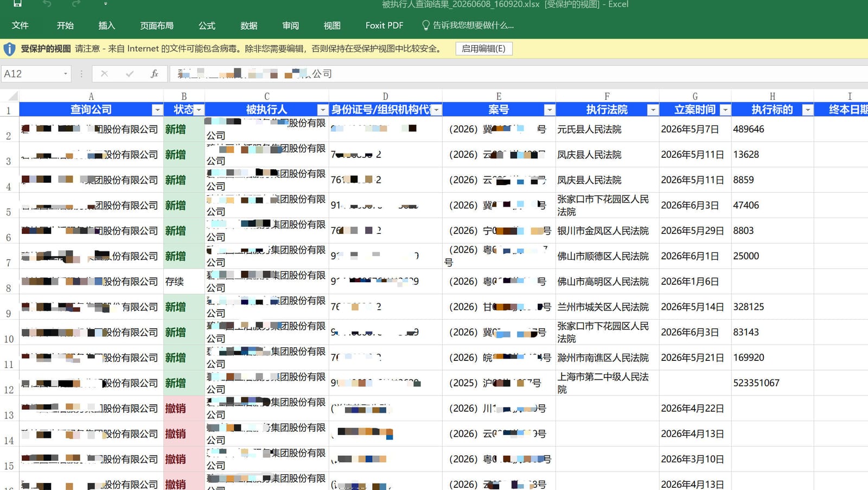The width and height of the screenshot is (868, 490).
Task: Click the 169920 amount cell
Action: pos(773,358)
